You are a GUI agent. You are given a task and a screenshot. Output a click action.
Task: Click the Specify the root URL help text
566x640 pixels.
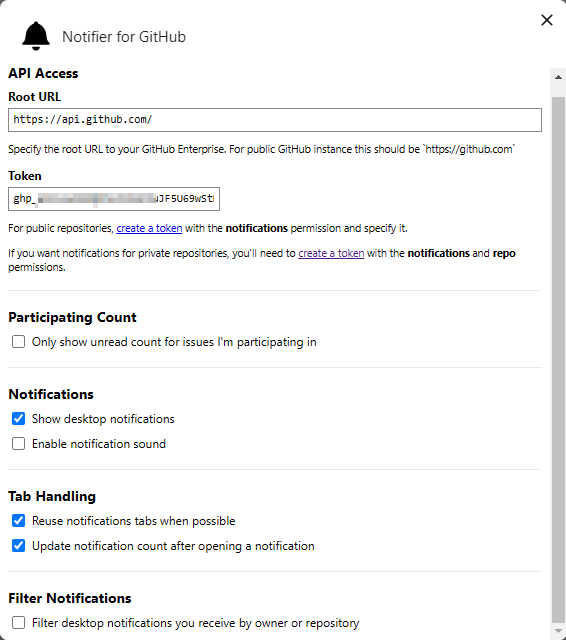click(x=262, y=149)
